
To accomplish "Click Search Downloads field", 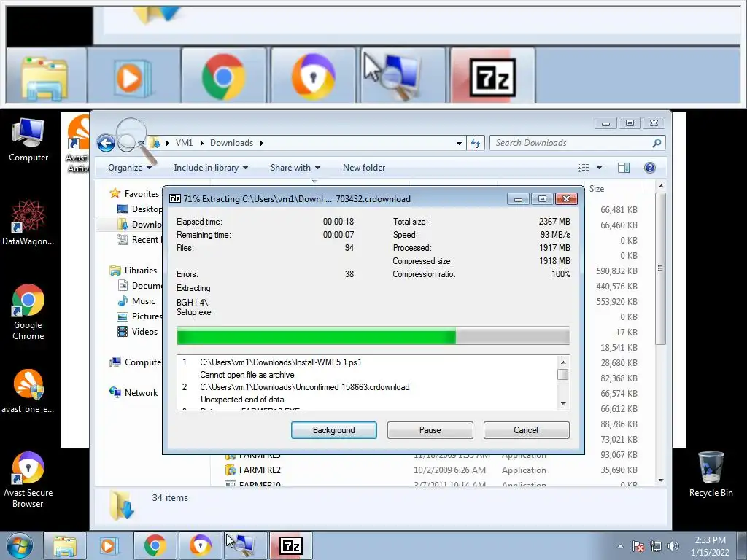I will [x=572, y=143].
